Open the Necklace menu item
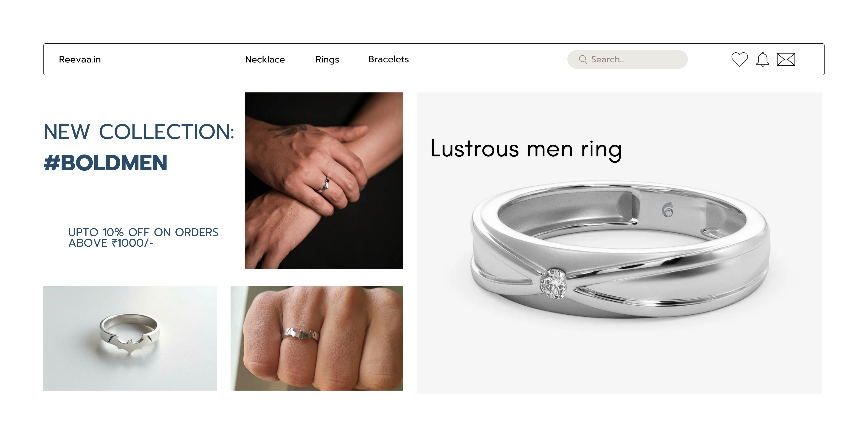 pos(265,59)
